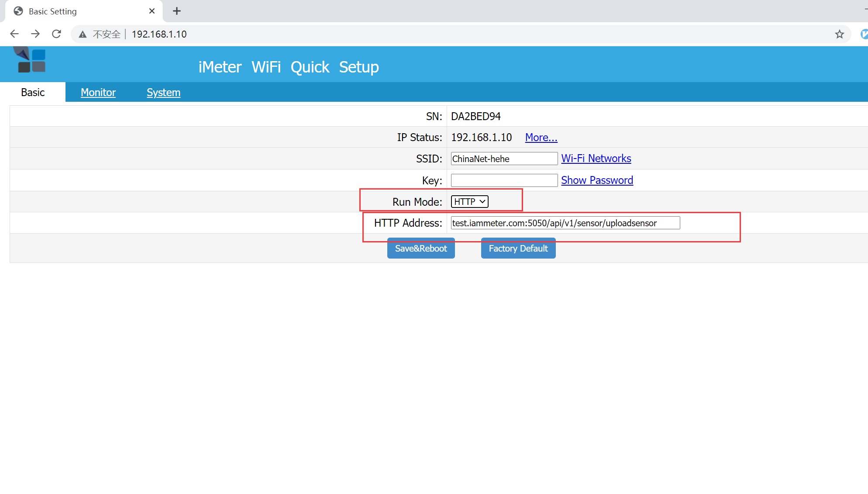Click the browser back navigation arrow
The width and height of the screenshot is (868, 494).
14,34
